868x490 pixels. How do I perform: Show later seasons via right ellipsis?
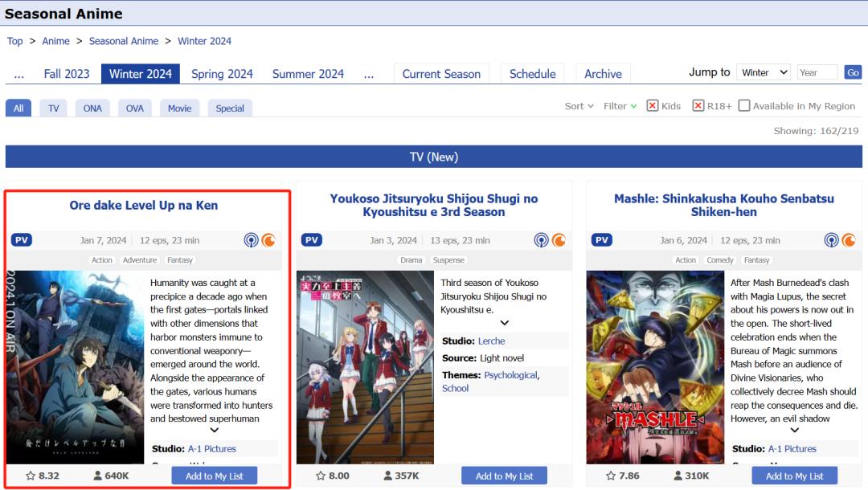(x=369, y=74)
